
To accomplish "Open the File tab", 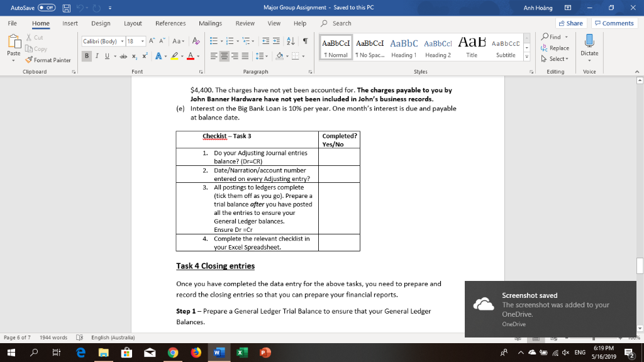I will tap(13, 23).
